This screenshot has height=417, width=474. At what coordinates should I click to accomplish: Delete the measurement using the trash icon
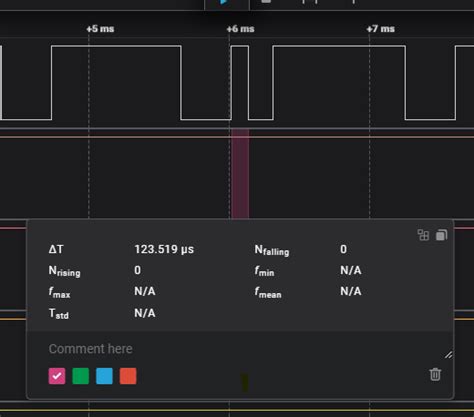(x=435, y=374)
